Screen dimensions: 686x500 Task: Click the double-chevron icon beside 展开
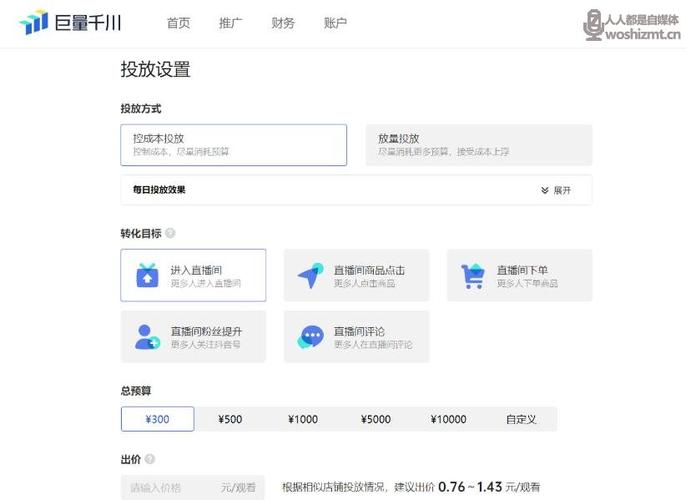point(545,190)
